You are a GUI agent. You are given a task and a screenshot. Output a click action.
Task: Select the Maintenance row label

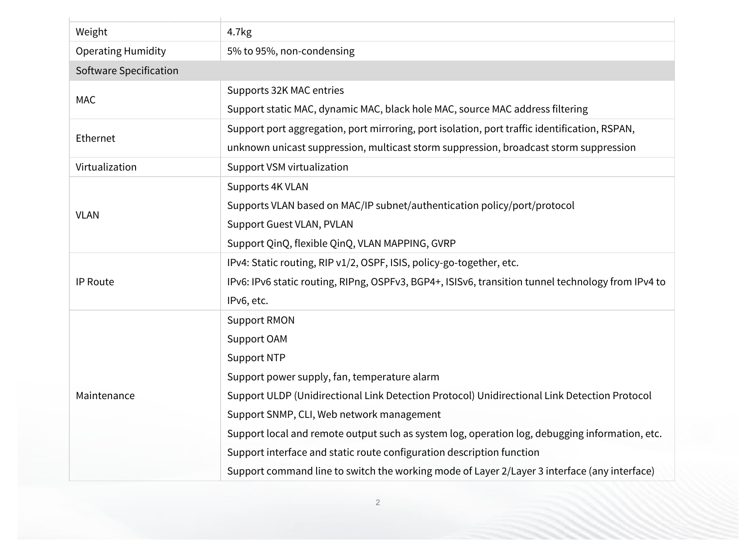click(x=105, y=396)
